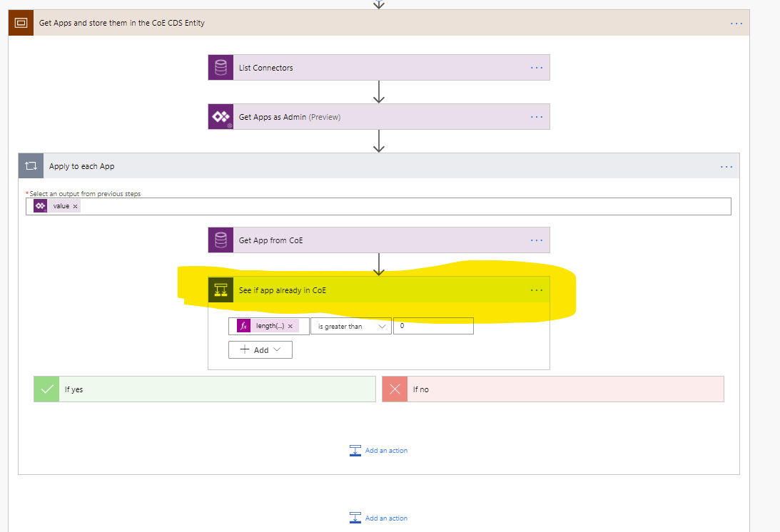Image resolution: width=780 pixels, height=532 pixels.
Task: Select the Get App from CoE database icon
Action: (x=221, y=240)
